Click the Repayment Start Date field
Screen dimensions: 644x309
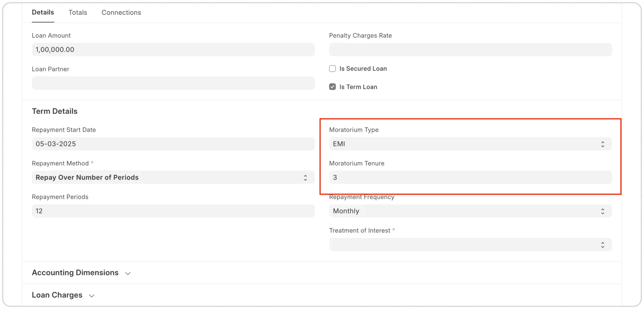173,144
